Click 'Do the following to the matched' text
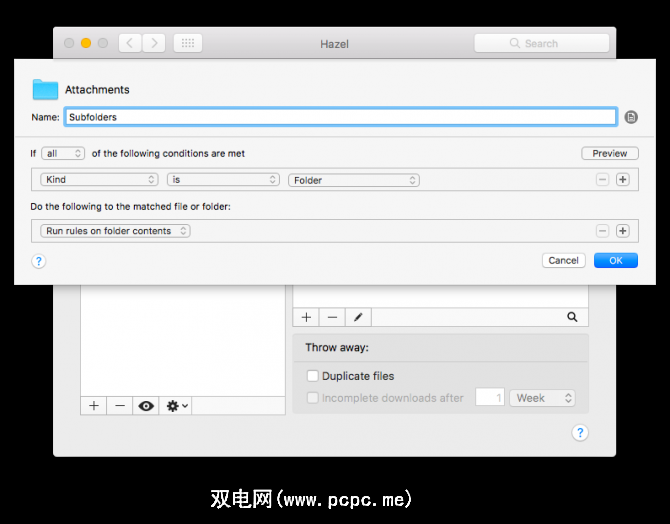 point(130,206)
